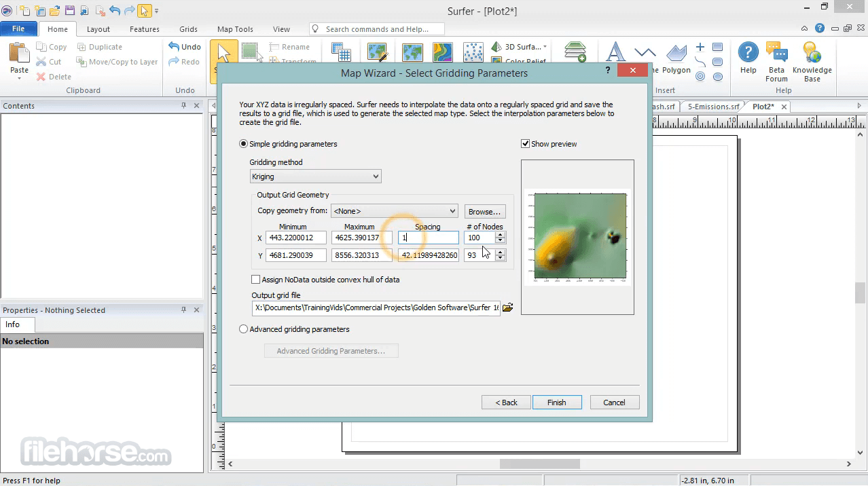Screen dimensions: 868x486
Task: Click the Select pointer in the quick access toolbar
Action: (x=144, y=11)
